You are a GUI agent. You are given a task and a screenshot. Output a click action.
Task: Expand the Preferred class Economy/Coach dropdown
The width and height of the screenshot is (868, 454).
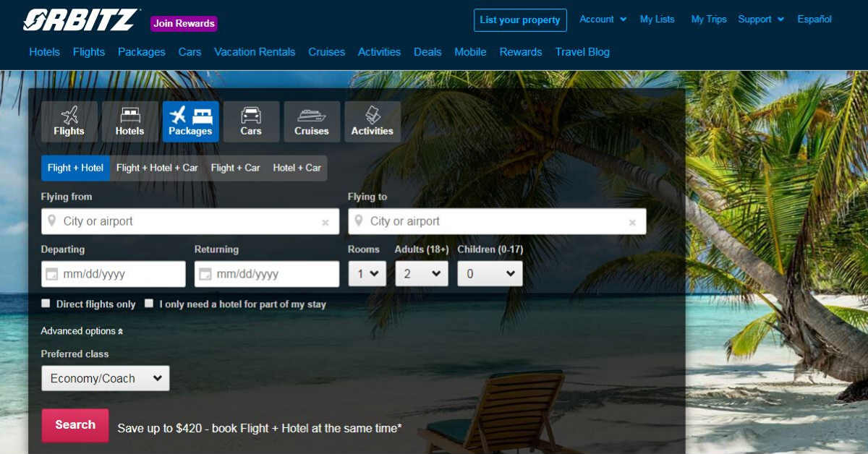tap(106, 378)
